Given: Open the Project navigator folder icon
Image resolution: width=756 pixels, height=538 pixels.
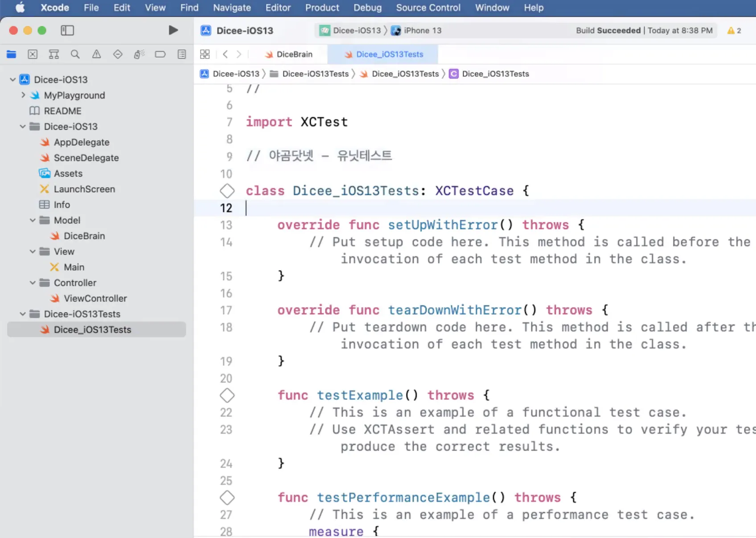Looking at the screenshot, I should tap(12, 54).
